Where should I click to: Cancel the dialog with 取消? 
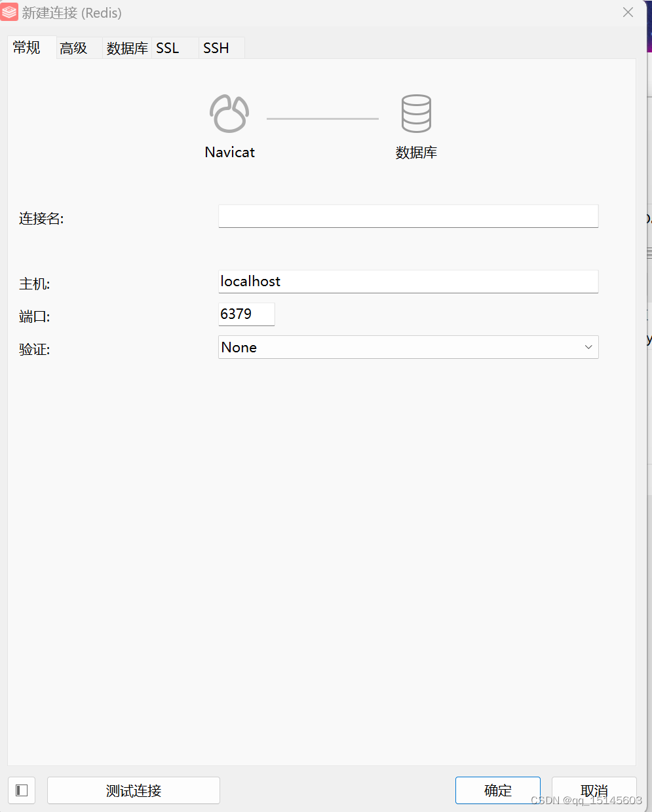(x=594, y=790)
